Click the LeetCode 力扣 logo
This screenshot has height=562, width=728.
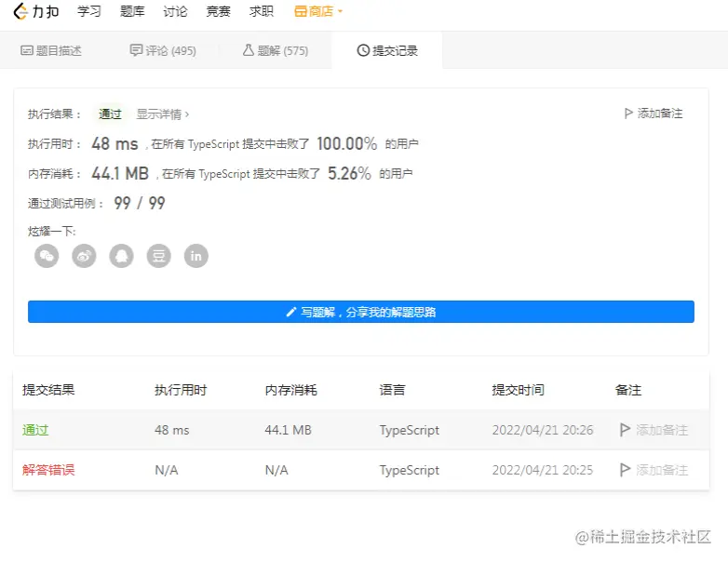[x=36, y=11]
